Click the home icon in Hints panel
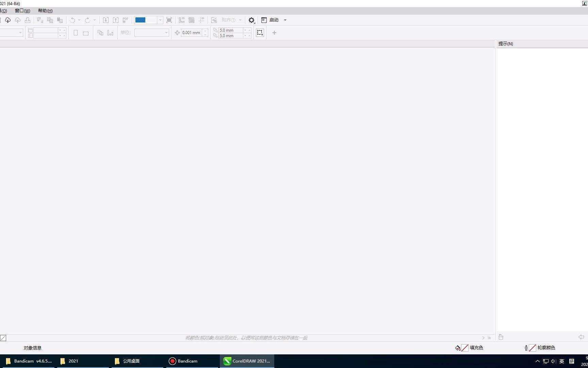Viewport: 588px width, 368px height. (x=501, y=337)
